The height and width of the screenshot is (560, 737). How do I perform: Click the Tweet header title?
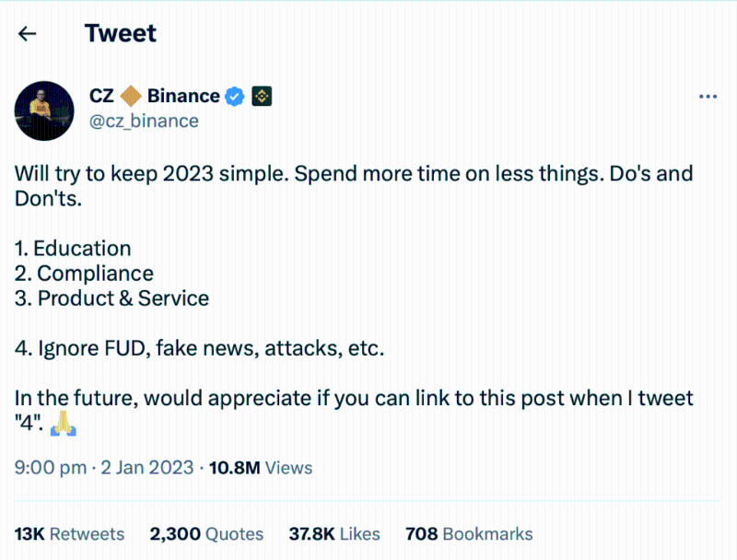pos(120,34)
